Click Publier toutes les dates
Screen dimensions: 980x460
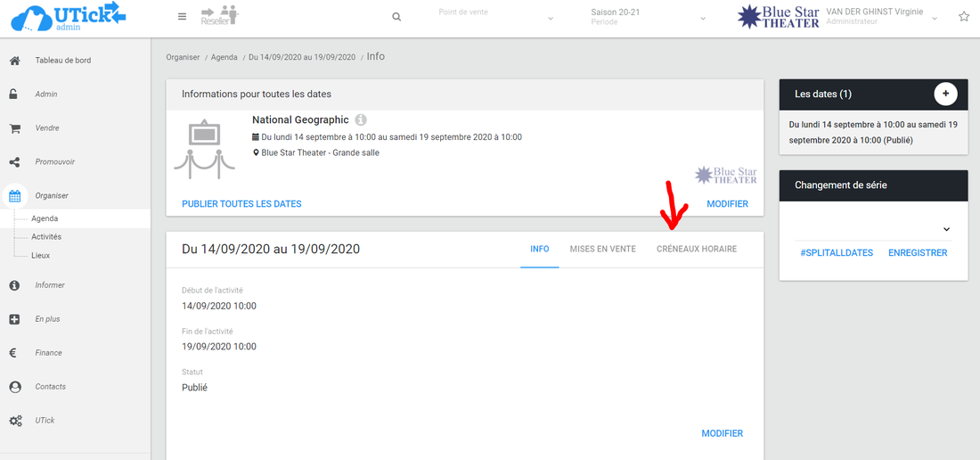pos(241,204)
